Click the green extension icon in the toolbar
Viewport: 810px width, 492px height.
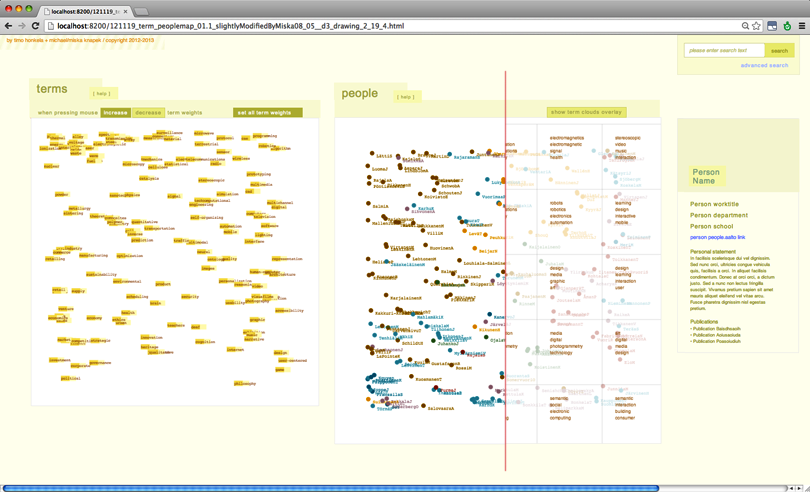[x=787, y=26]
